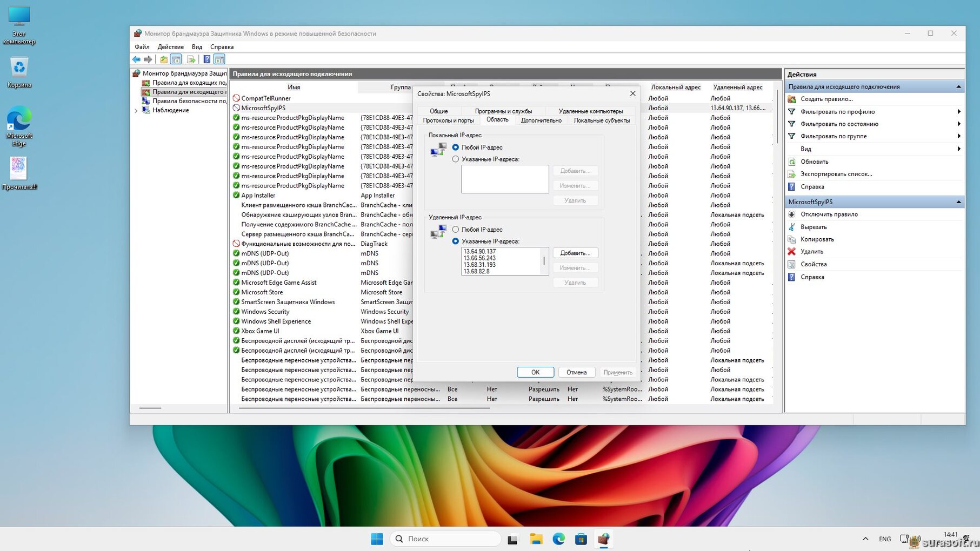This screenshot has height=551, width=980.
Task: Select local 'Указанные IP-адреса' radio button
Action: tap(456, 159)
